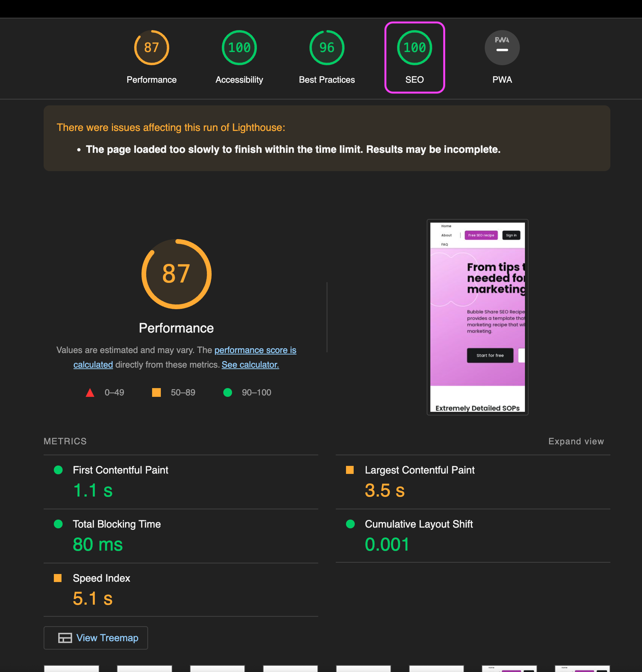The width and height of the screenshot is (642, 672).
Task: Select the Performance tab
Action: [151, 57]
